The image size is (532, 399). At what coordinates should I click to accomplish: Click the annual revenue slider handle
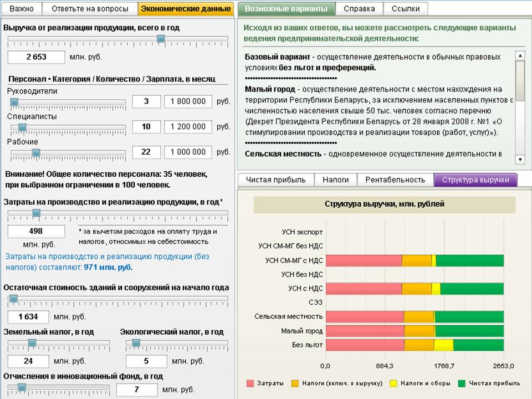161,39
